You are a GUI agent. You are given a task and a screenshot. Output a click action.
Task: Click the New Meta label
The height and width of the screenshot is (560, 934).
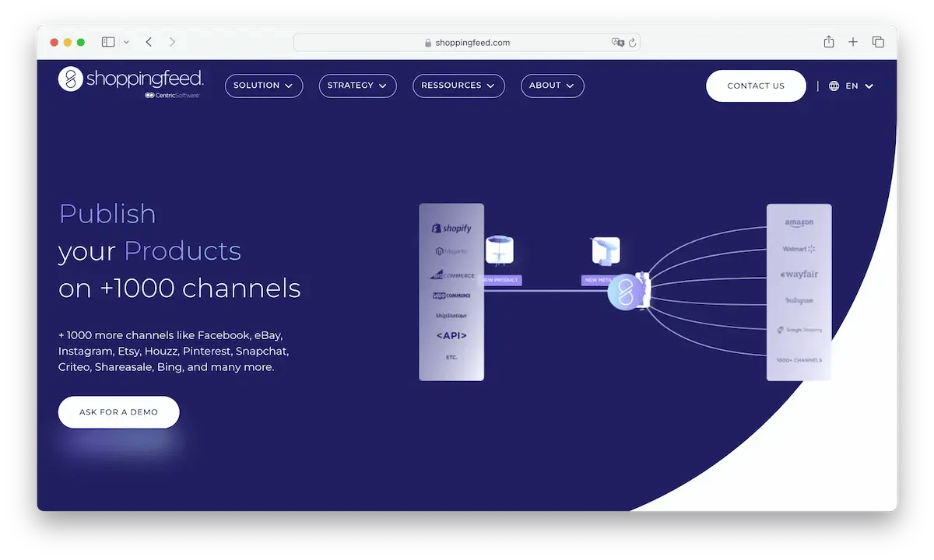pos(599,280)
